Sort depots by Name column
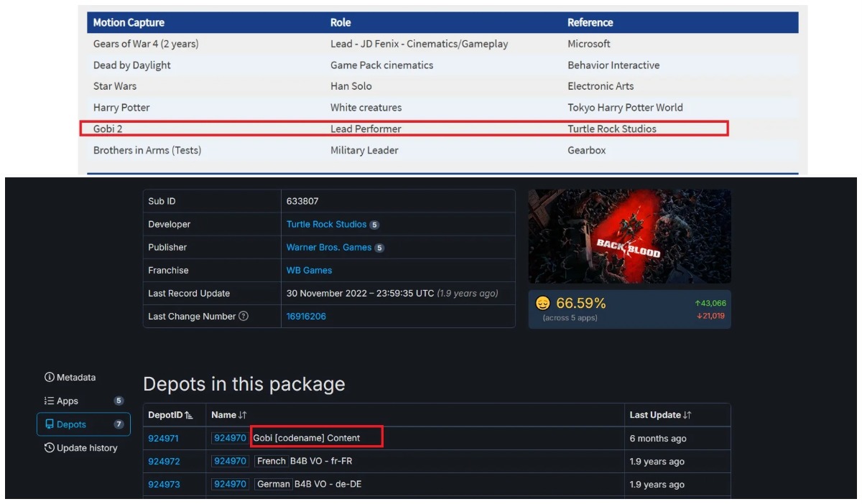The image size is (862, 504). point(228,415)
